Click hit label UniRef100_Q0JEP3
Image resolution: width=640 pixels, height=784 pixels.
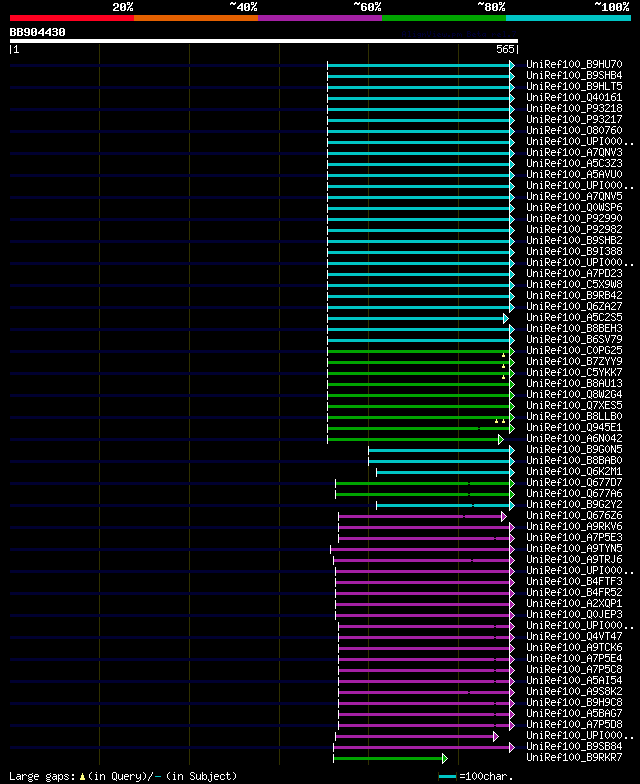(x=574, y=614)
